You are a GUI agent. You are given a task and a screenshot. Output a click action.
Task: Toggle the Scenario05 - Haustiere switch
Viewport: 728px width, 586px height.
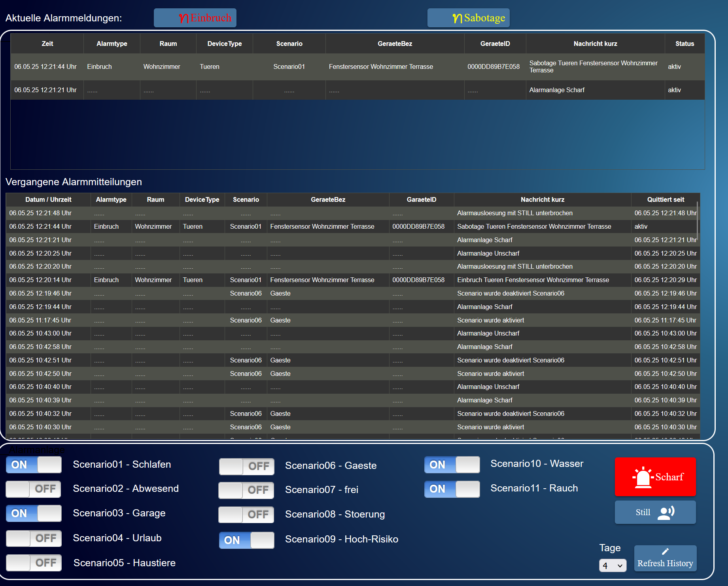click(x=34, y=563)
